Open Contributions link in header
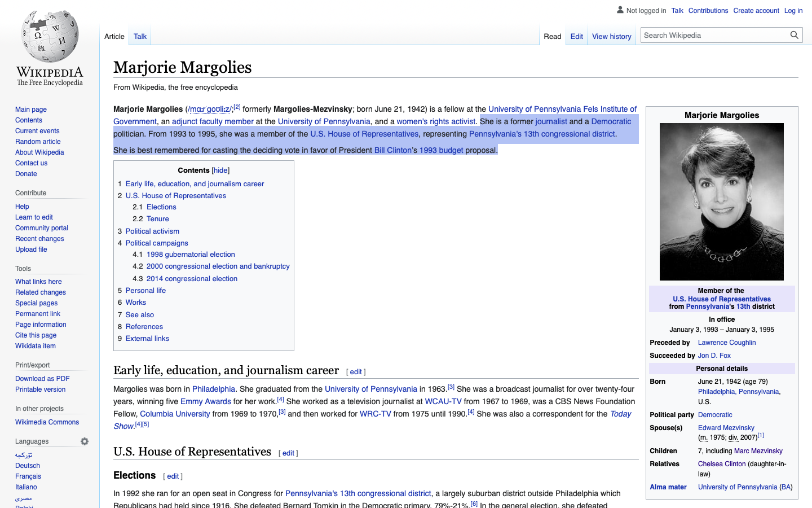Image resolution: width=812 pixels, height=508 pixels. click(x=708, y=11)
